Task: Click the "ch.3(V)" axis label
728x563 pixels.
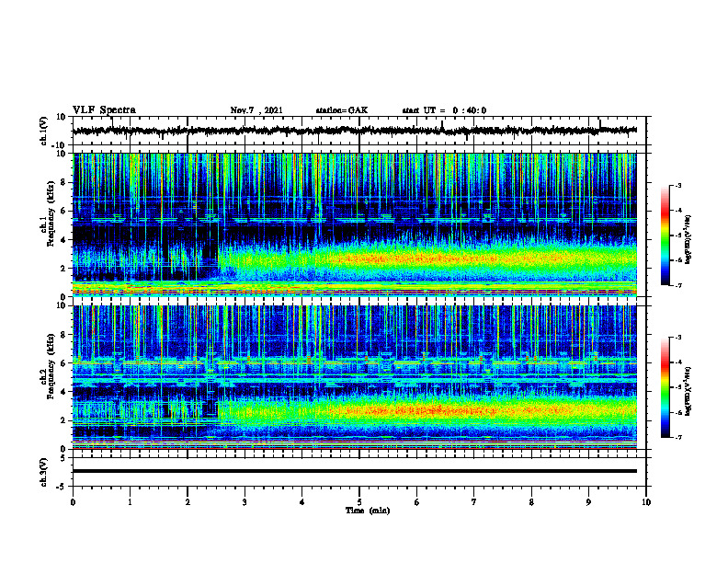Action: 44,472
